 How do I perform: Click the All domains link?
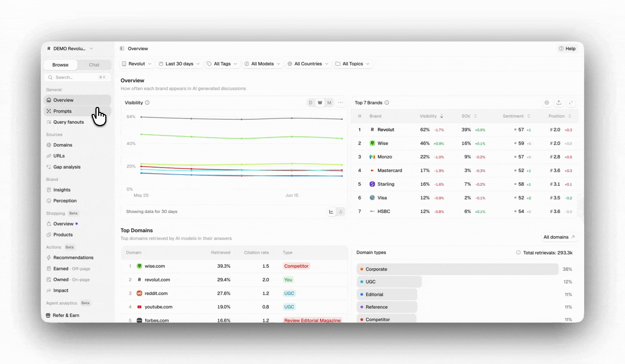tap(559, 237)
